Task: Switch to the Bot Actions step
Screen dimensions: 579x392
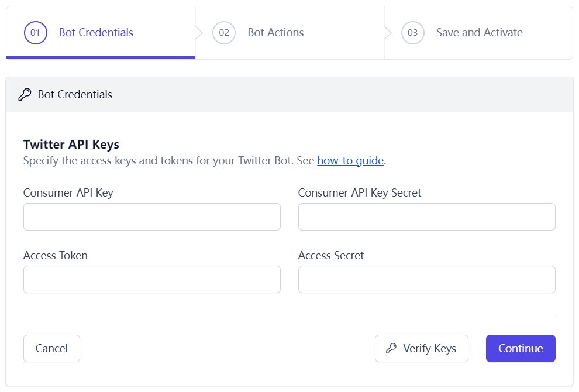Action: coord(275,33)
